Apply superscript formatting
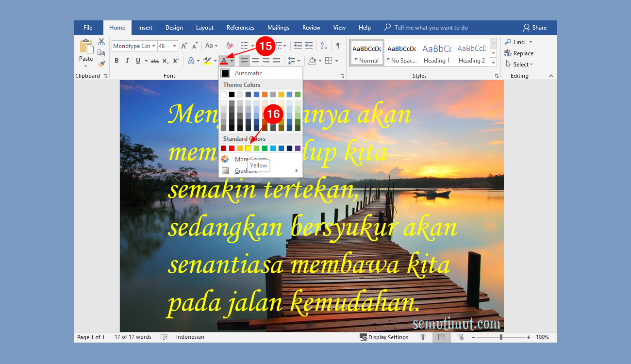 [176, 61]
